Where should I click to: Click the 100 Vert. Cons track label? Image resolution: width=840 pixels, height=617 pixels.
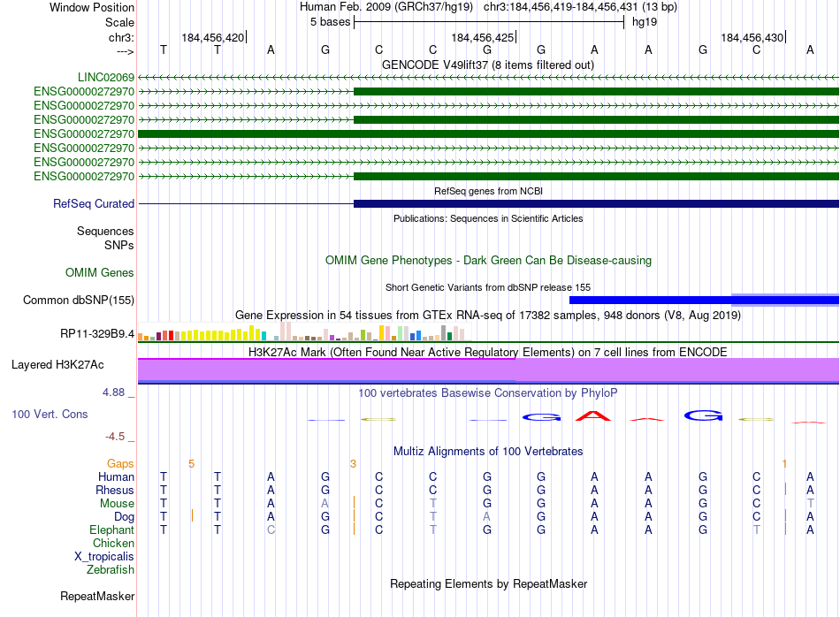[x=50, y=414]
